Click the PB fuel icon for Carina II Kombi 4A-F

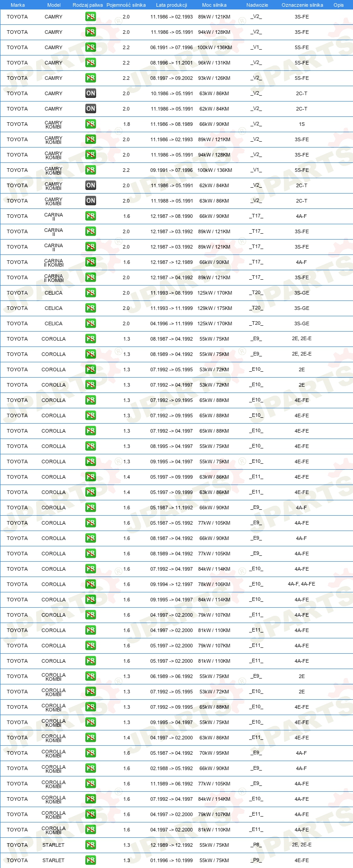(91, 262)
